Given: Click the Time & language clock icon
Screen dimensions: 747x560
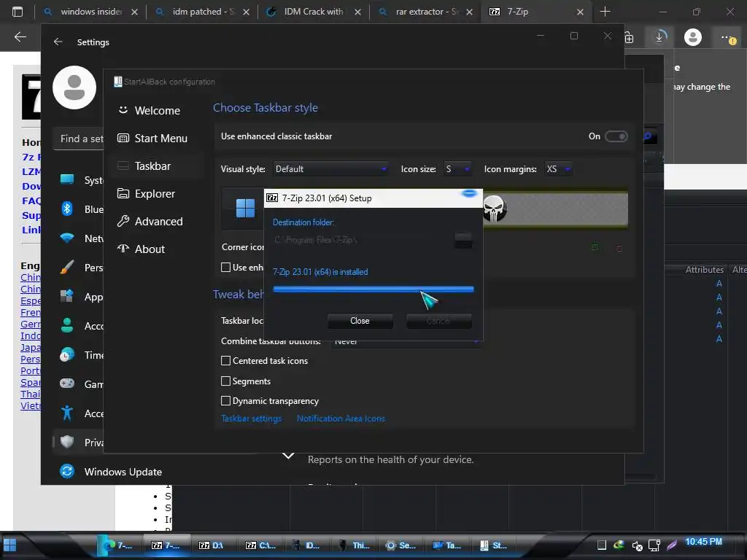Looking at the screenshot, I should coord(66,355).
